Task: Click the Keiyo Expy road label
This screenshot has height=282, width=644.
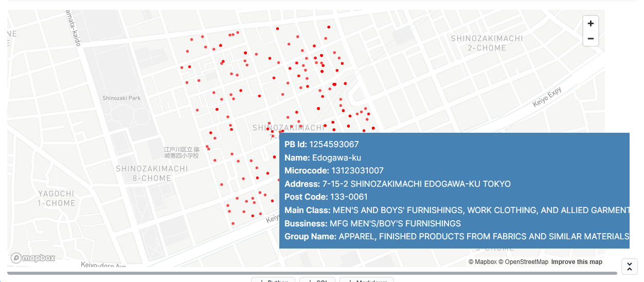Action: (x=547, y=97)
